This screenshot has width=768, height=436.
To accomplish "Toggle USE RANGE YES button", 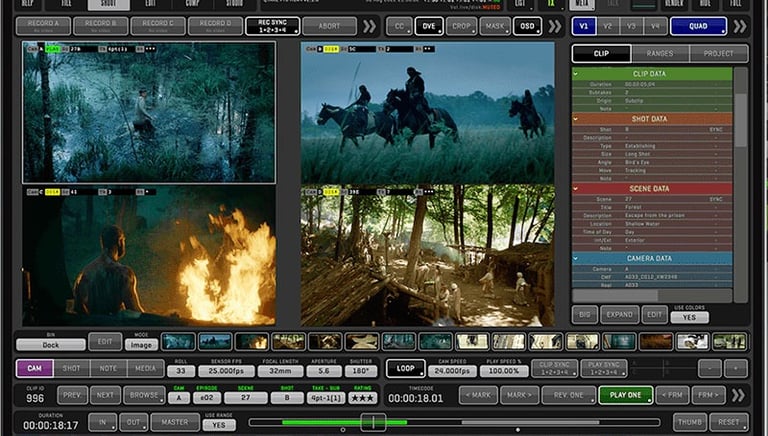I will click(x=219, y=425).
